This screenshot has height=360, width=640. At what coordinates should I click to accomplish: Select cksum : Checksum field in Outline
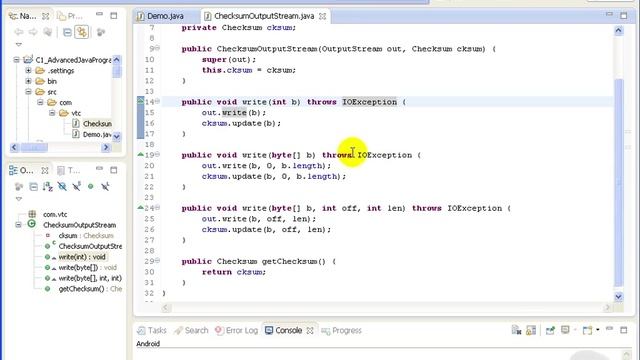(86, 236)
